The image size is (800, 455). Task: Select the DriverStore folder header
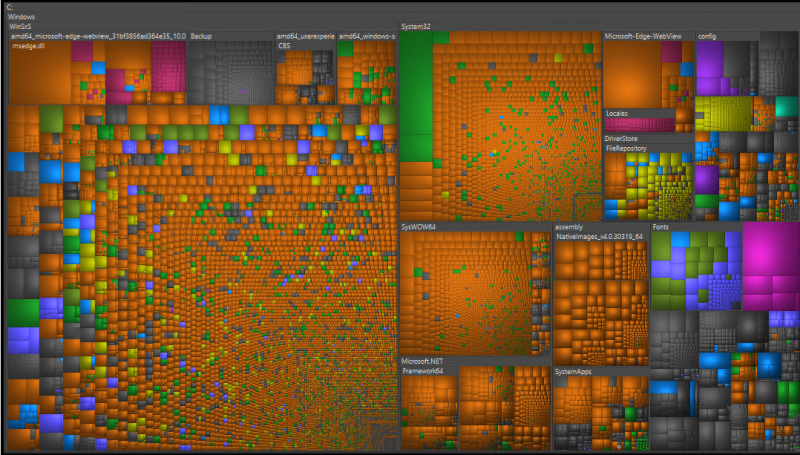point(622,138)
